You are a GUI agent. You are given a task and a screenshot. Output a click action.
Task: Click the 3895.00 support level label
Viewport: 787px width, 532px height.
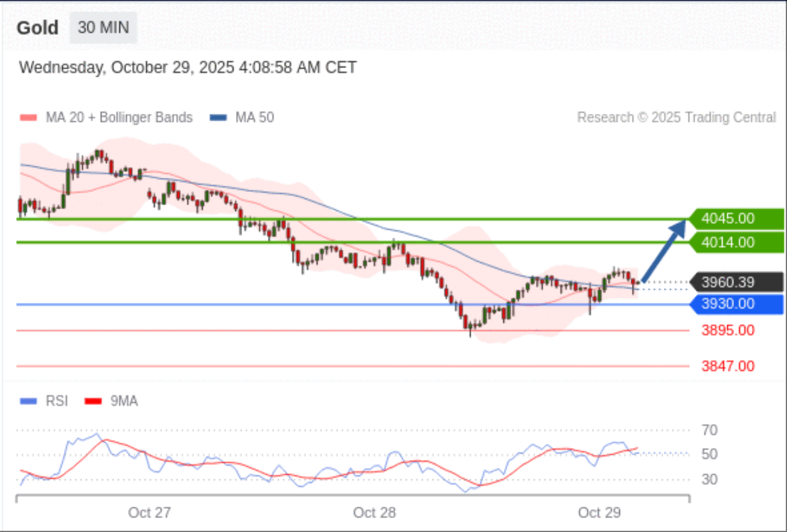(728, 331)
